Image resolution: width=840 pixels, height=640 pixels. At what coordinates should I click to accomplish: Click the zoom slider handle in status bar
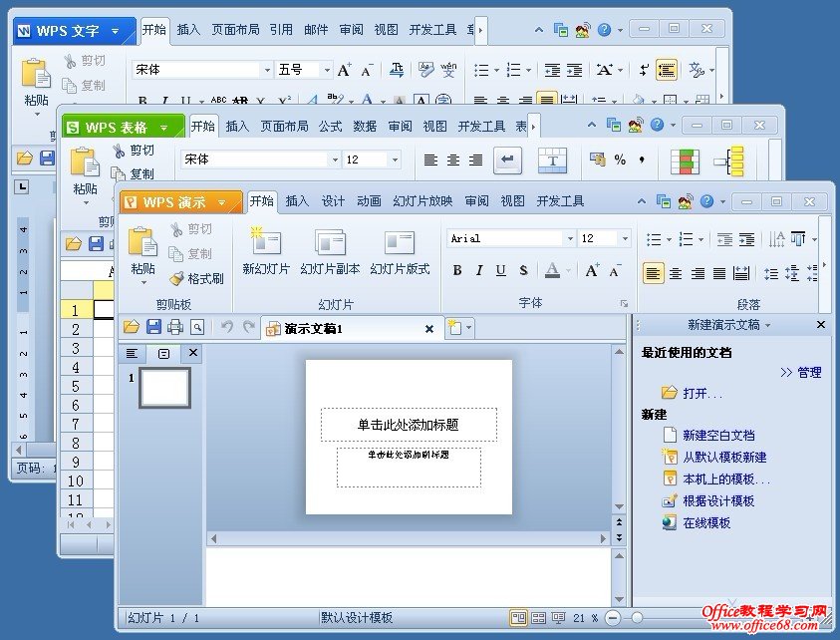click(637, 618)
